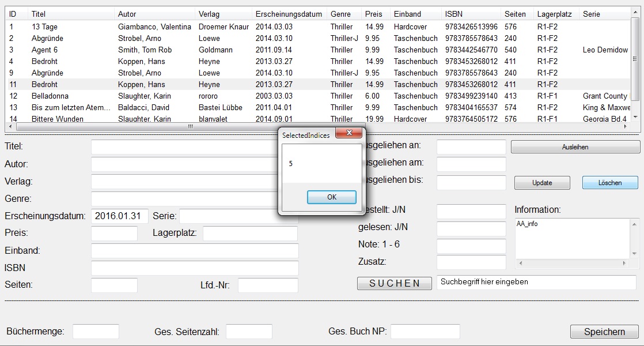Viewport: 644px width, 346px height.
Task: Select the Agent 6 row
Action: 44,50
